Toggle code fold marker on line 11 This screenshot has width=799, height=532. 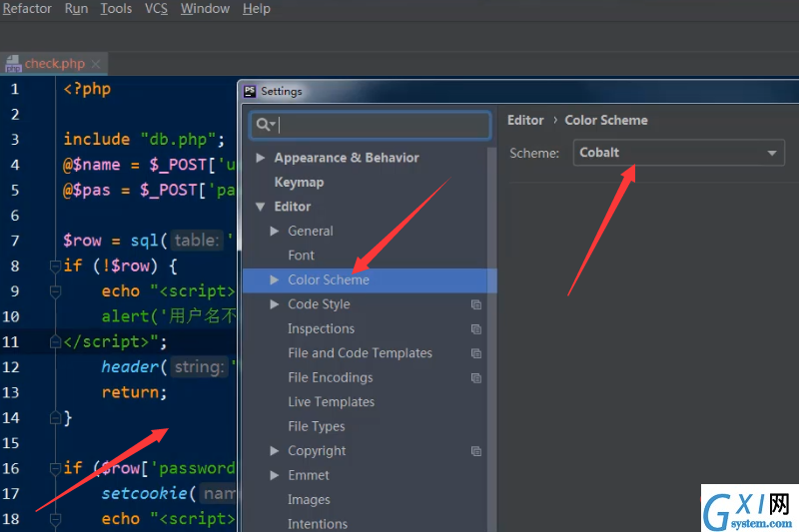[55, 342]
